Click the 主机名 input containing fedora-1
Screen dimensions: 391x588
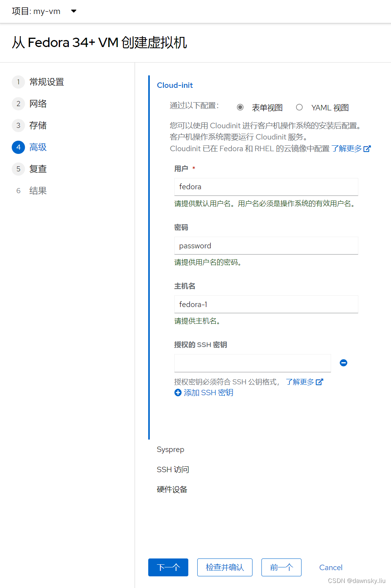(266, 304)
